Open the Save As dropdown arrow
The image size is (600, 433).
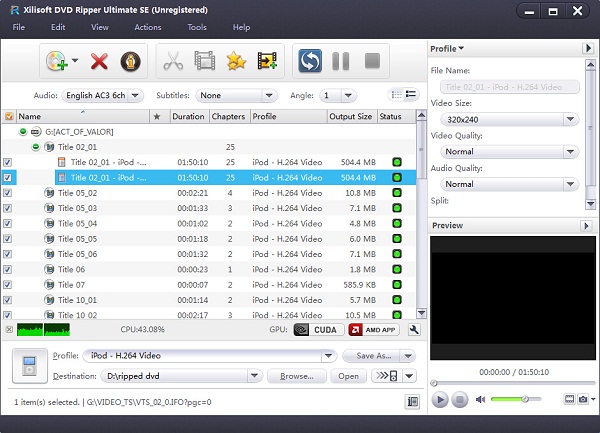[x=408, y=356]
